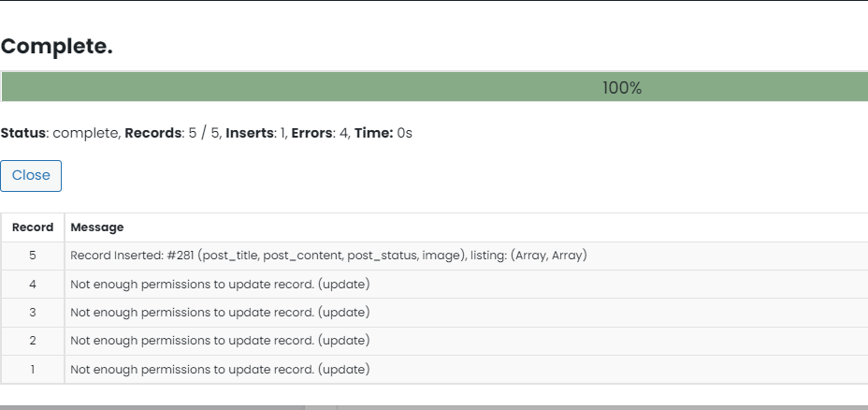The width and height of the screenshot is (868, 410).
Task: Click the horizontal scrollbar at the bottom
Action: tap(434, 408)
